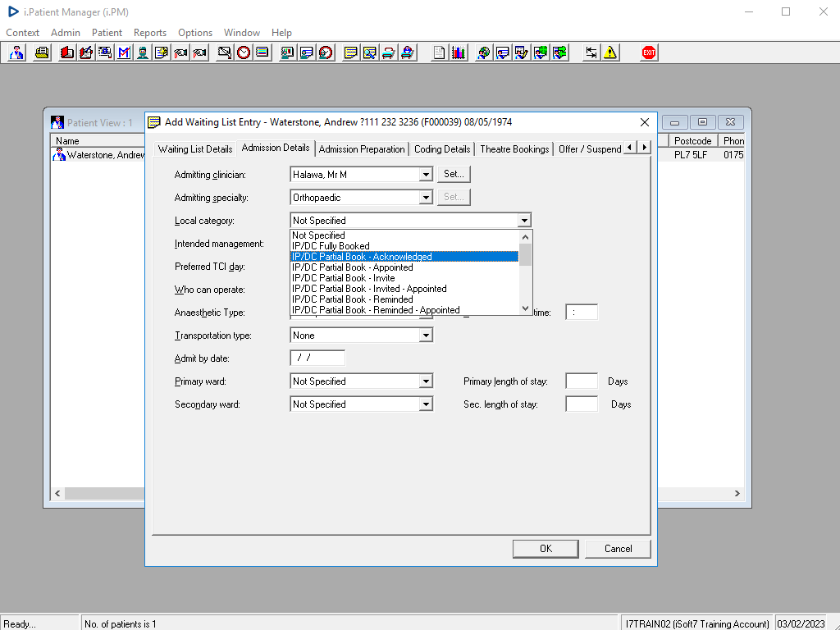This screenshot has height=630, width=840.
Task: Collapse the Local category dropdown arrow
Action: 524,221
